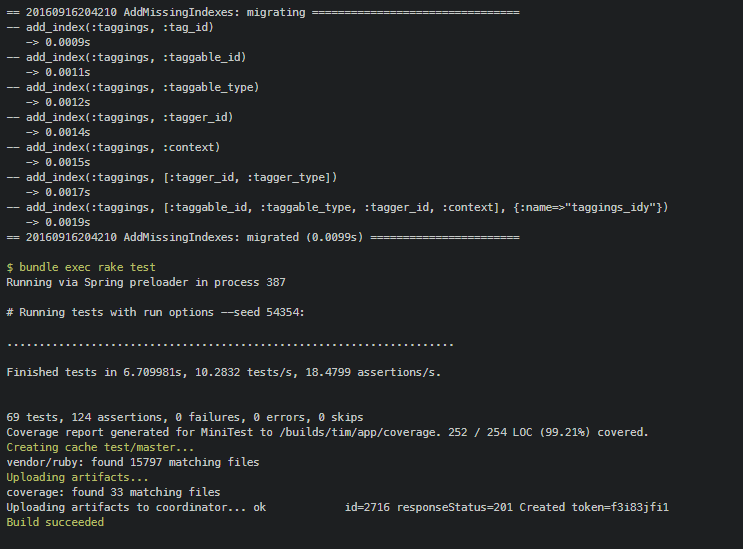Screen dimensions: 743x549
Task: Click the /builds/tim/app/coverage path text
Action: click(360, 432)
